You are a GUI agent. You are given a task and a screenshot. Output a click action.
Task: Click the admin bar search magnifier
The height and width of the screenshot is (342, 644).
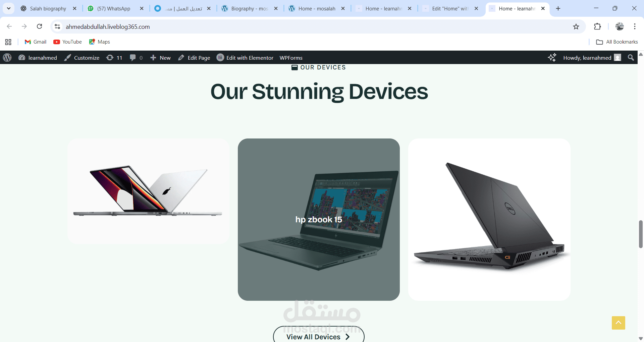pyautogui.click(x=631, y=58)
